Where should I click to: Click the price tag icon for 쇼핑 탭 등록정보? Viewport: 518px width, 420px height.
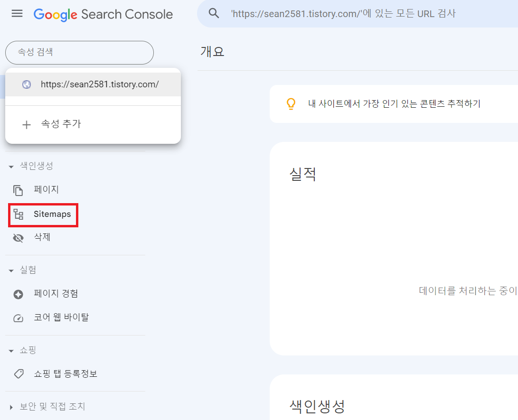pyautogui.click(x=19, y=374)
